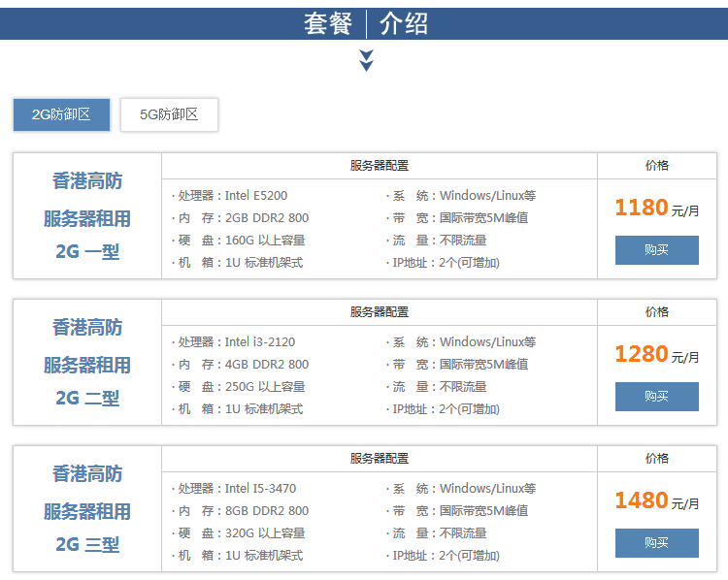Click the Intel E5200 processor text
This screenshot has height=580, width=728.
pos(256,195)
